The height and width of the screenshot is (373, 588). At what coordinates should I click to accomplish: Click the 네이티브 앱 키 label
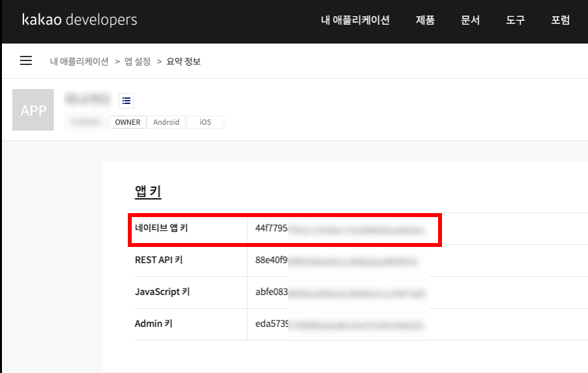coord(161,228)
